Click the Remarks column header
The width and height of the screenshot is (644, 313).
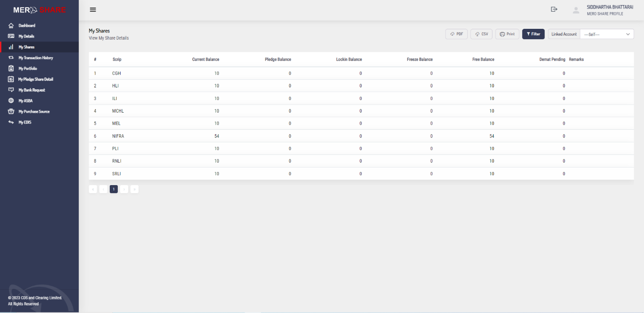576,59
